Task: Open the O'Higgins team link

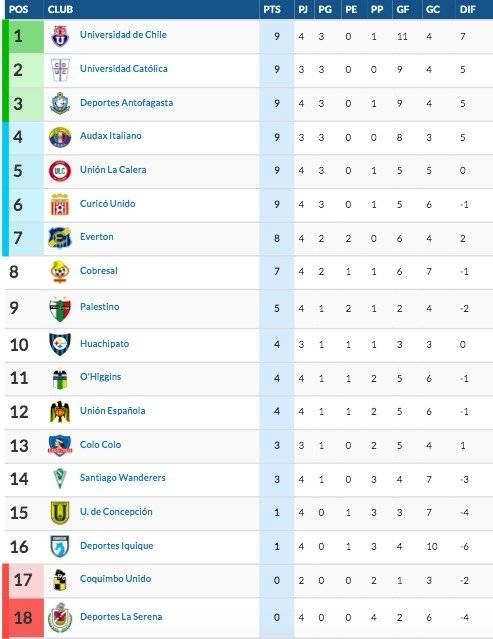Action: tap(100, 377)
